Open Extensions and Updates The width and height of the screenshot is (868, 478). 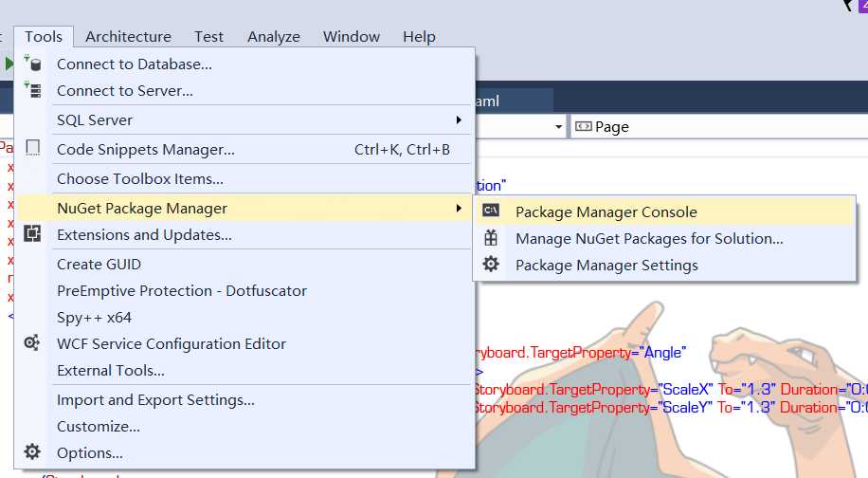point(244,234)
